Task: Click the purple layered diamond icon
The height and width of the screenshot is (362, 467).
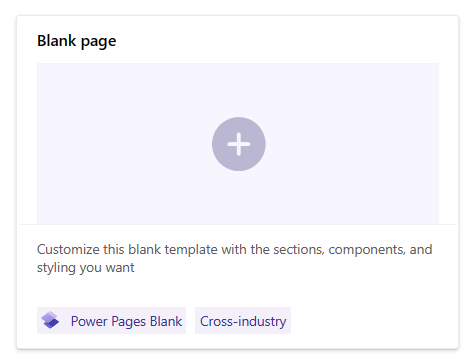Action: pos(50,320)
